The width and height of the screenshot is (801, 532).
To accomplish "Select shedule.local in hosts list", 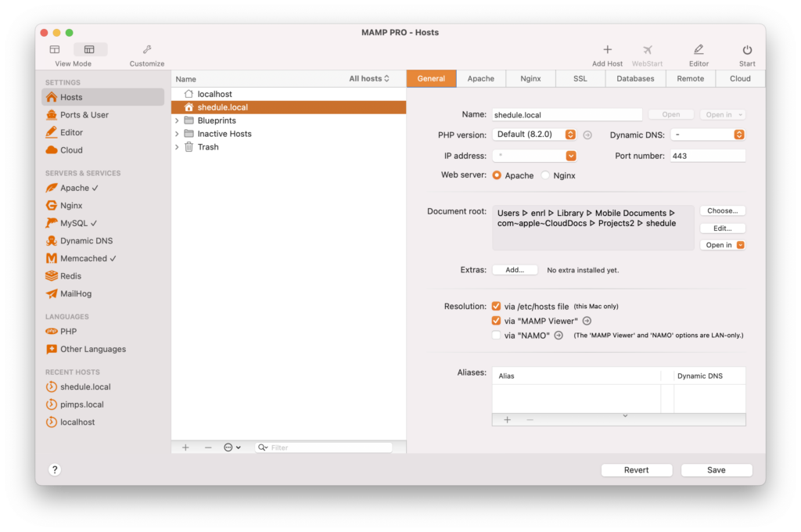I will 289,107.
